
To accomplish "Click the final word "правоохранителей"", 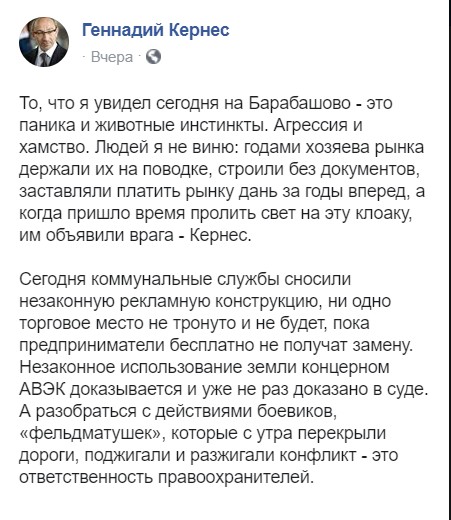I will (x=234, y=477).
